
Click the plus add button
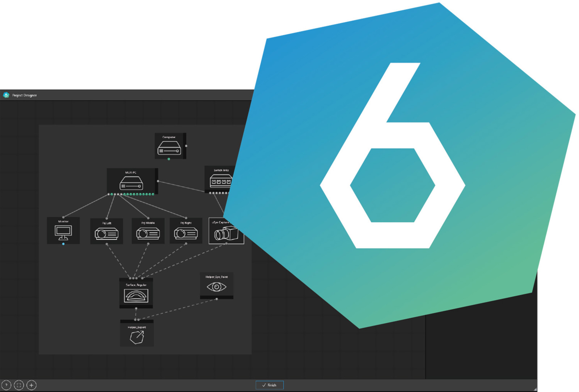point(31,385)
